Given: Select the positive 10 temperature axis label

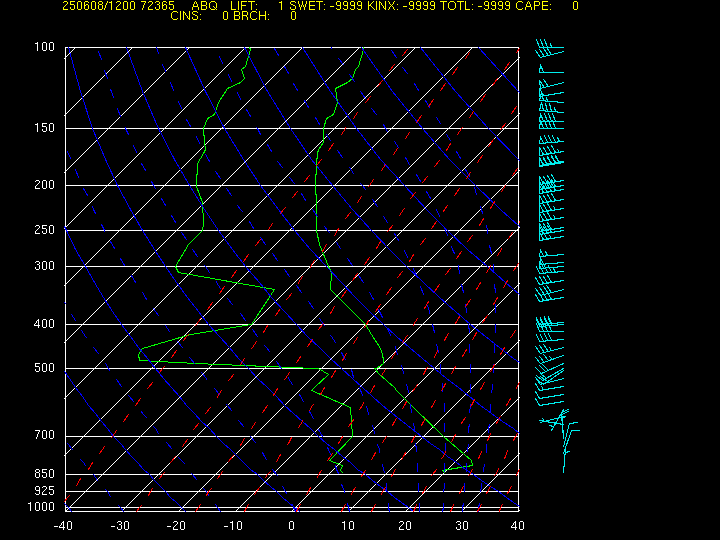Looking at the screenshot, I should click(x=348, y=526).
